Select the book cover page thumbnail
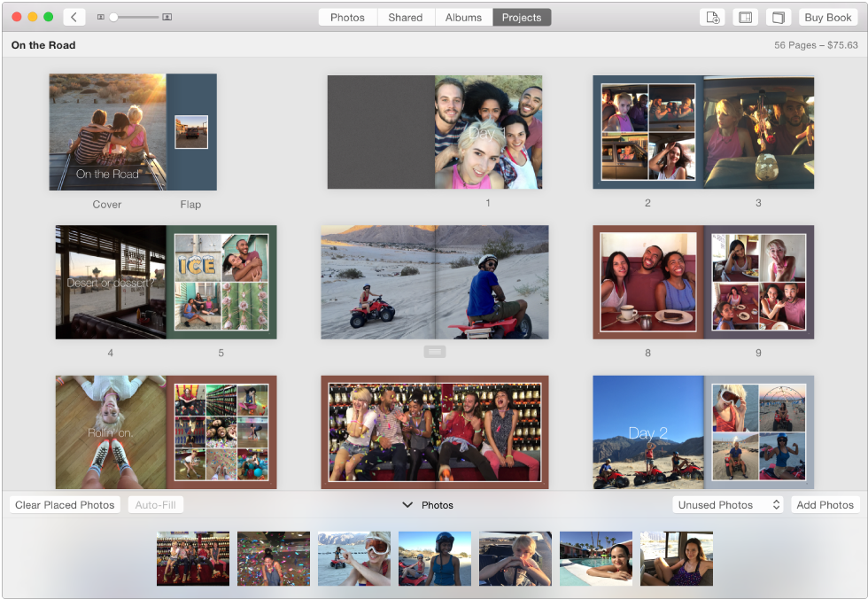Image resolution: width=868 pixels, height=599 pixels. pyautogui.click(x=107, y=132)
